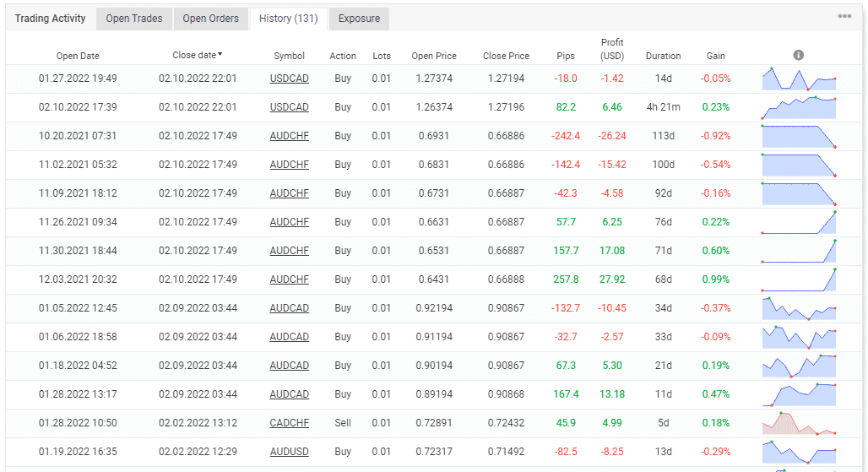
Task: Open AUDCAD link opened 01.05.2022 12:45
Action: coord(289,308)
